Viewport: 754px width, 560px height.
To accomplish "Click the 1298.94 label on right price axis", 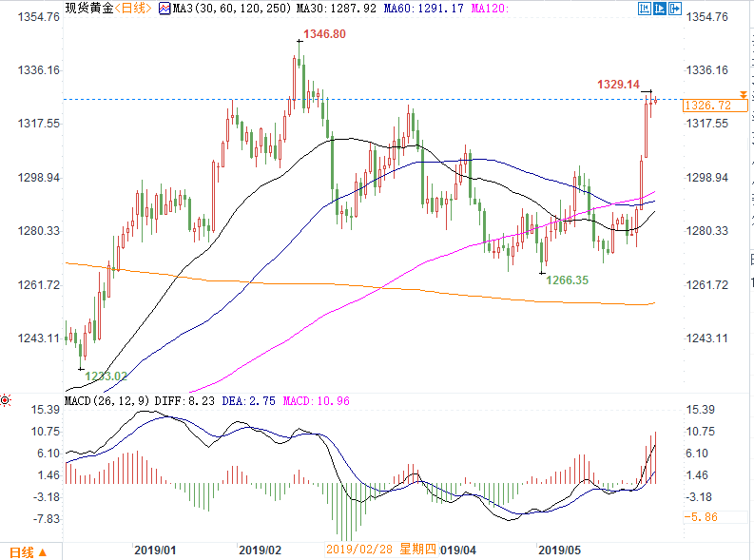I will point(706,178).
